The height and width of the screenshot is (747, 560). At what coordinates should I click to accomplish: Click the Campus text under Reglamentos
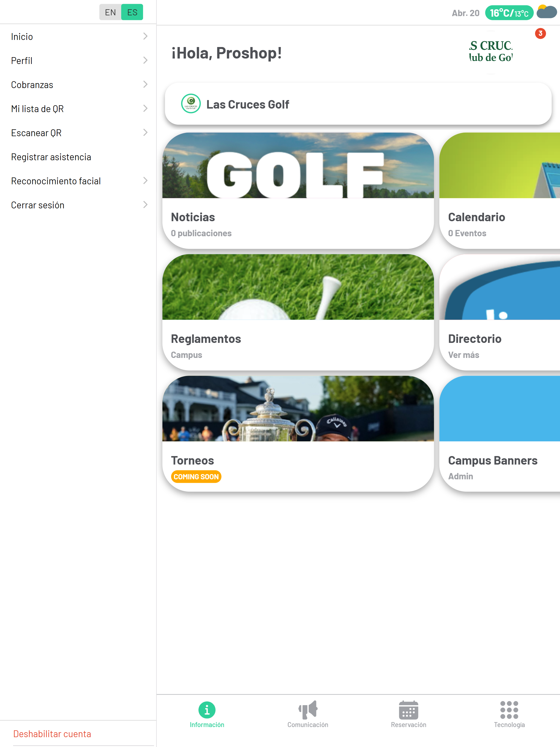coord(186,355)
